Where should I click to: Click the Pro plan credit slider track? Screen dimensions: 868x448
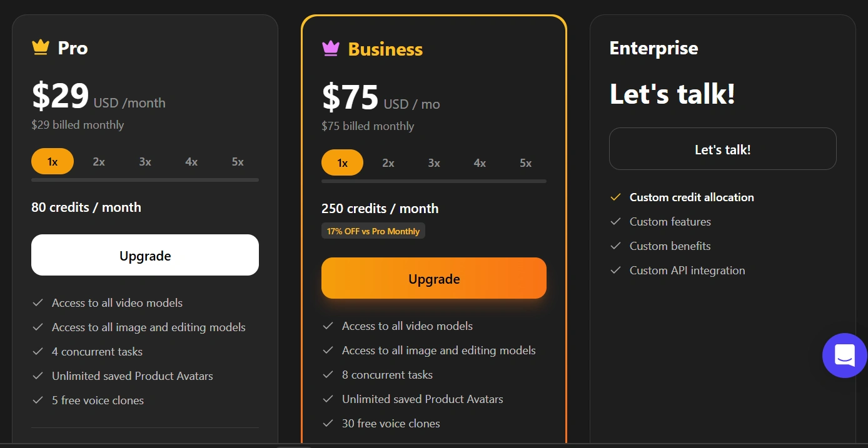tap(145, 180)
